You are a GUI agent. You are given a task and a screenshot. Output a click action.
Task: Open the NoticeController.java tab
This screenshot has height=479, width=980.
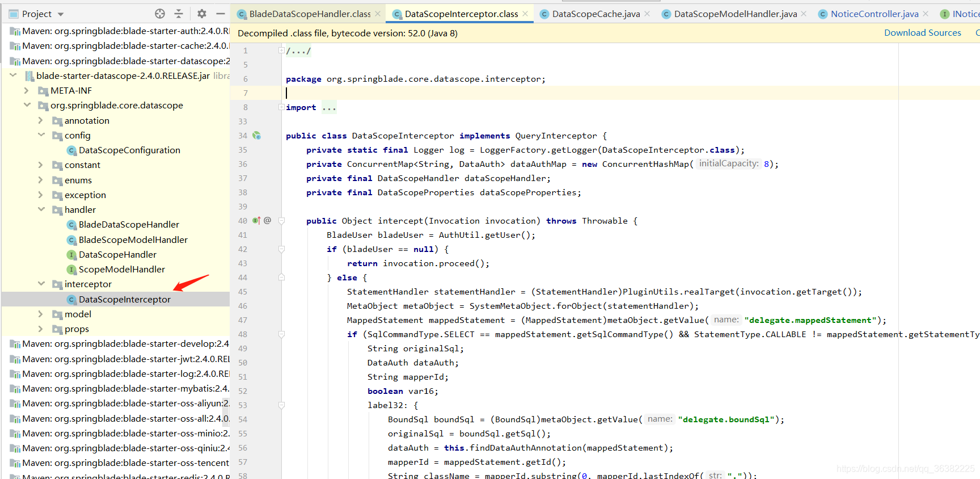pos(874,14)
